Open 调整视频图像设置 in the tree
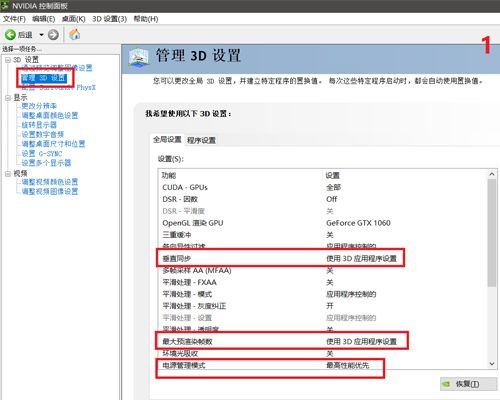This screenshot has height=400, width=500. pos(50,191)
